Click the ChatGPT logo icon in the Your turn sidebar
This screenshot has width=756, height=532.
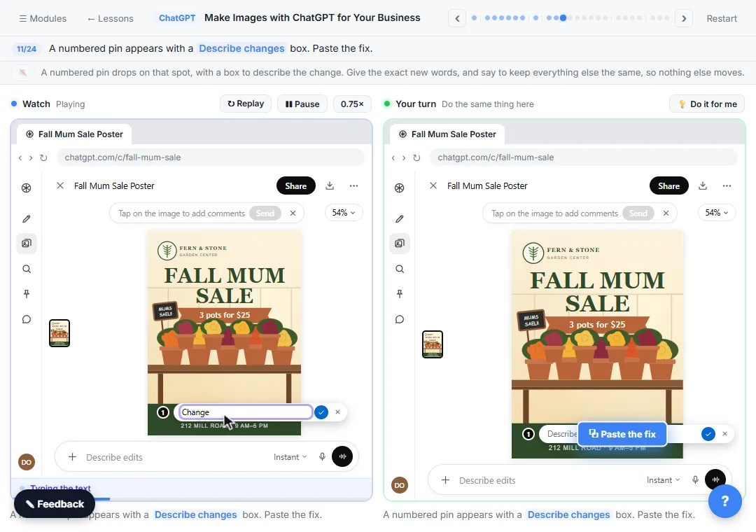pyautogui.click(x=400, y=188)
